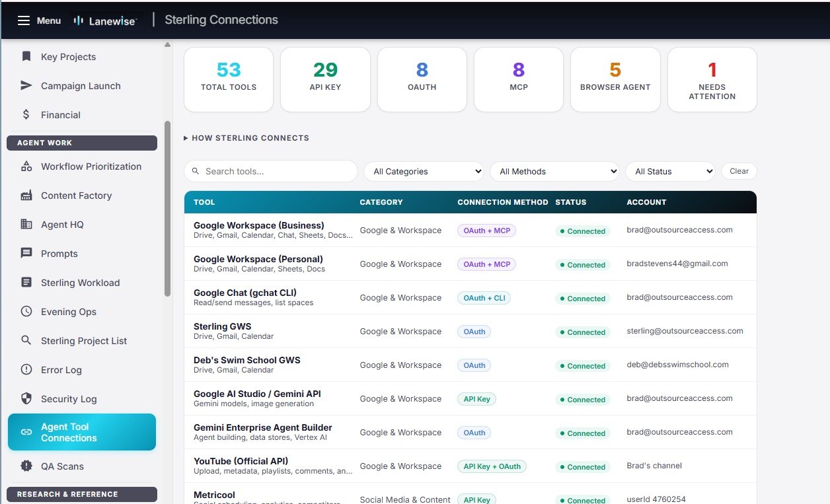Click the Sterling Connections page title
Viewport: 830px width, 504px height.
point(221,20)
